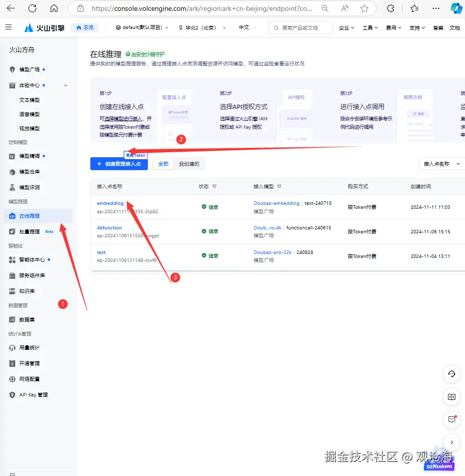Open 文本模型 under 体验中心
The image size is (465, 476).
pyautogui.click(x=29, y=100)
